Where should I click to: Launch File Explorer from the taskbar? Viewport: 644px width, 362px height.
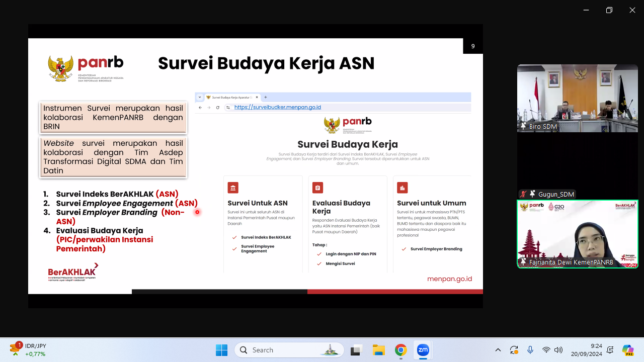(x=378, y=350)
